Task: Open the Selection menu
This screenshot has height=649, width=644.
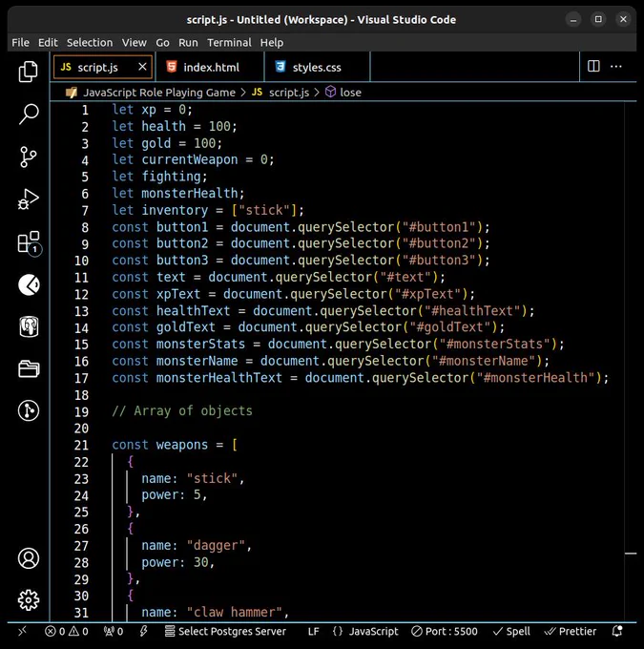Action: (90, 42)
